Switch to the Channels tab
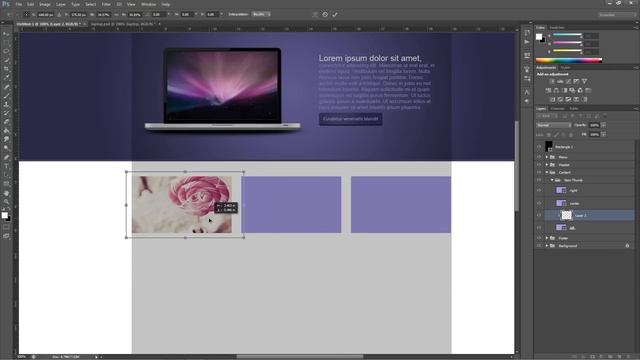Viewport: 640px width, 360px height. [x=557, y=109]
